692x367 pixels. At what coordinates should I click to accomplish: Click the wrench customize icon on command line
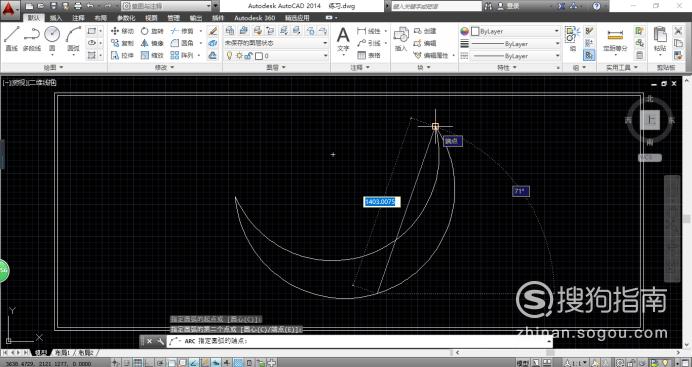pyautogui.click(x=160, y=341)
